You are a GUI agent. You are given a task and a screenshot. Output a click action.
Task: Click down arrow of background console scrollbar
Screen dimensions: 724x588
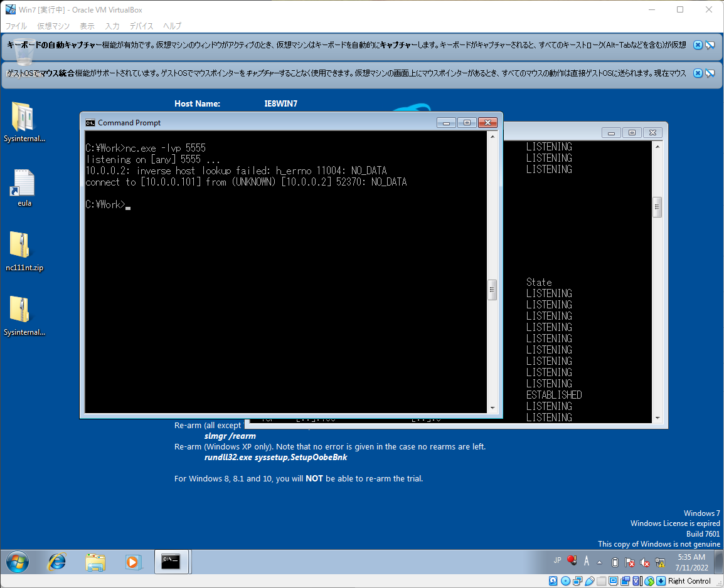click(x=657, y=418)
